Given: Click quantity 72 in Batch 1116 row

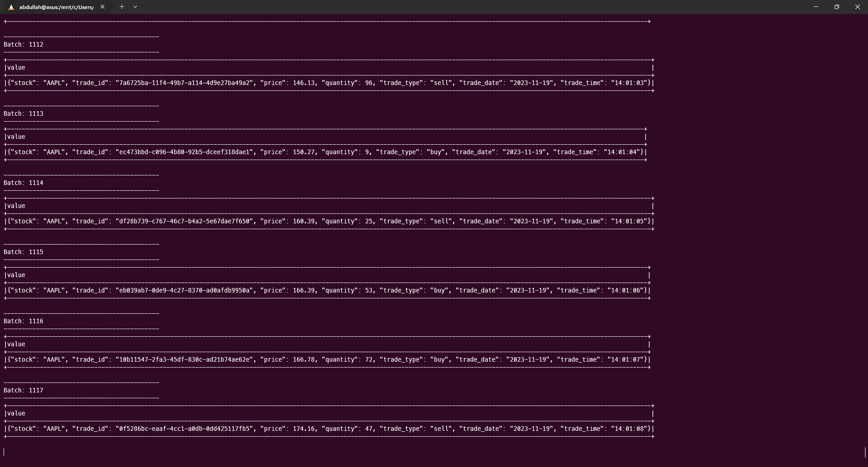Looking at the screenshot, I should [x=369, y=359].
